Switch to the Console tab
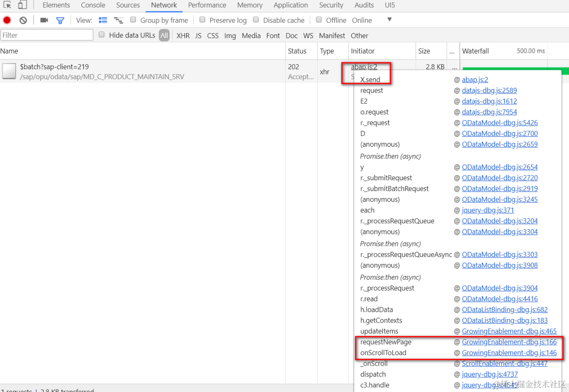Screen dimensions: 569x392 (93, 5)
